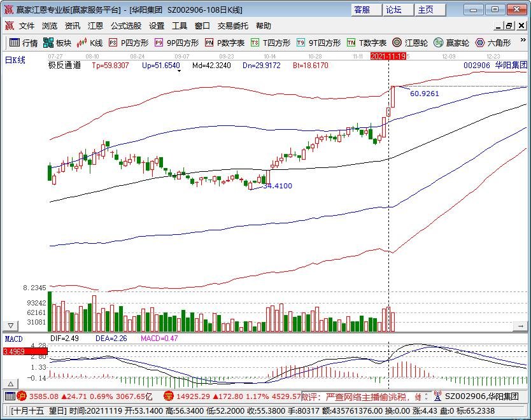Screen dimensions: 531x420
Task: Open the 行情 market quotes toolbar icon
Action: 24,43
